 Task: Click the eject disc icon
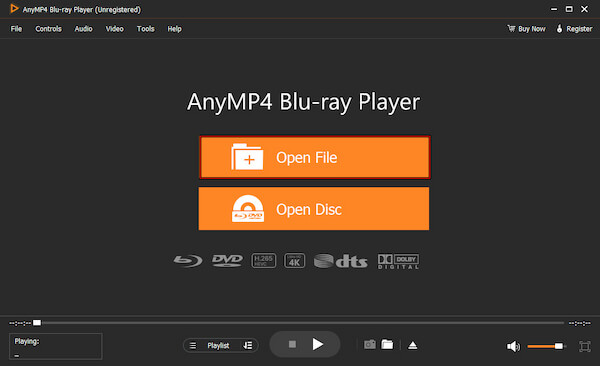(x=412, y=345)
